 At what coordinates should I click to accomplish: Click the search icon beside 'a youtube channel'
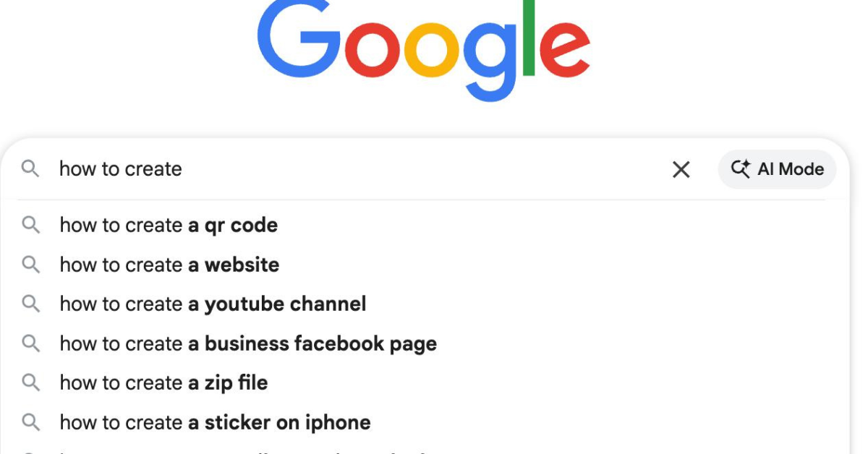click(30, 304)
